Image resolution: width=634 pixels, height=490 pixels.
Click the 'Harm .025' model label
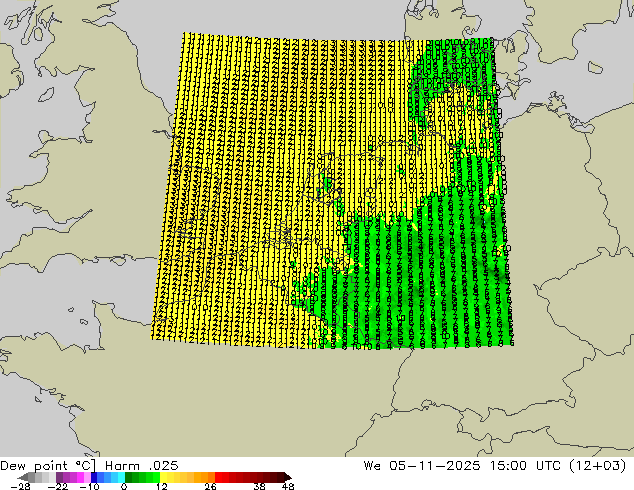point(142,465)
